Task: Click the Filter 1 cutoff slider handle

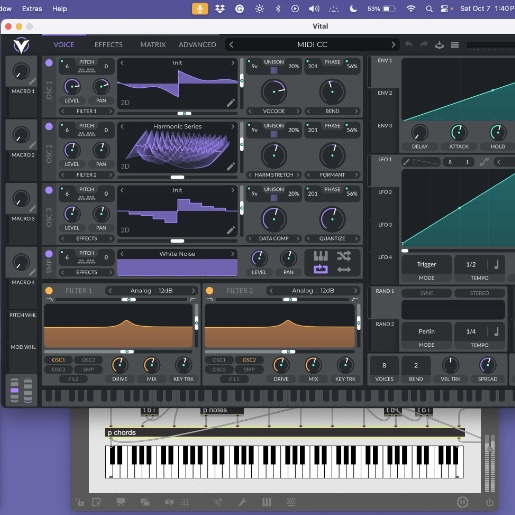Action: click(127, 352)
